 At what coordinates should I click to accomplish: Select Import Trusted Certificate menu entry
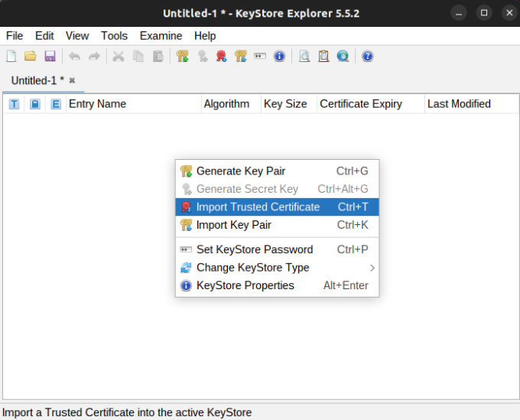[278, 207]
